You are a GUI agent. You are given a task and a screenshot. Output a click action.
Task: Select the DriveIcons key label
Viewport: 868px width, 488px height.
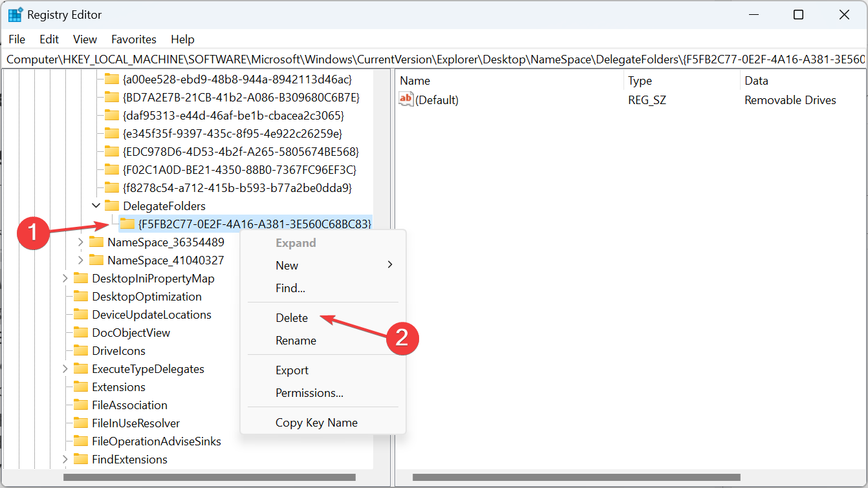[x=119, y=351]
